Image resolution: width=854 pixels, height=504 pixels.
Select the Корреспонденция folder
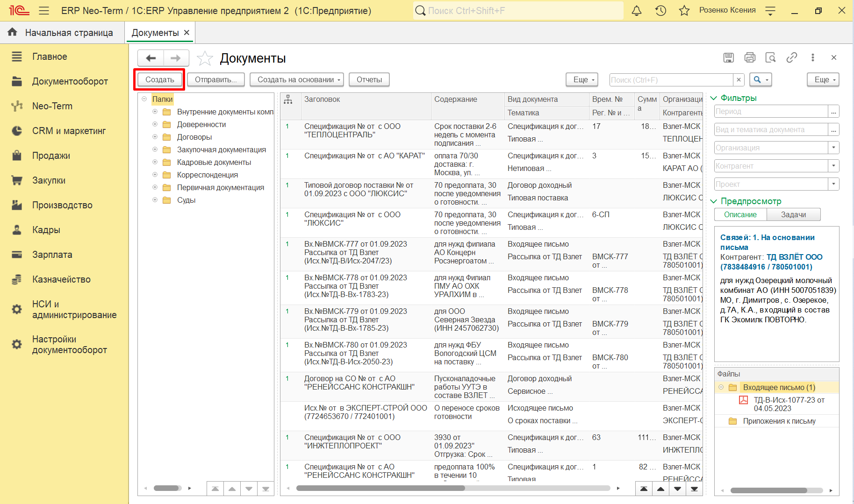207,175
